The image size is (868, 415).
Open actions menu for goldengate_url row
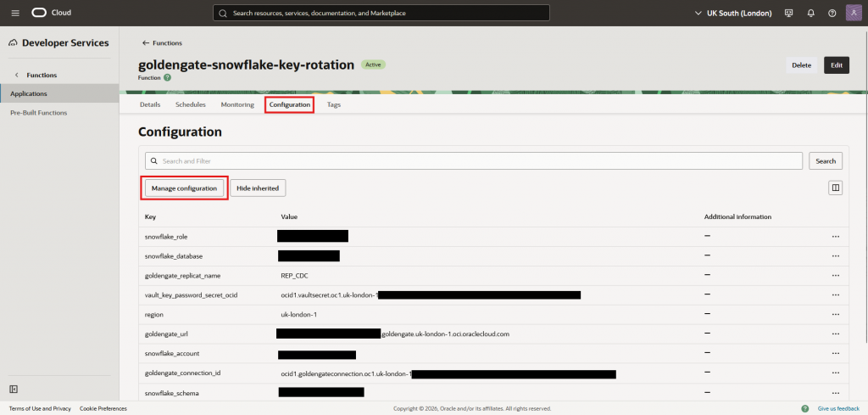[x=835, y=334]
